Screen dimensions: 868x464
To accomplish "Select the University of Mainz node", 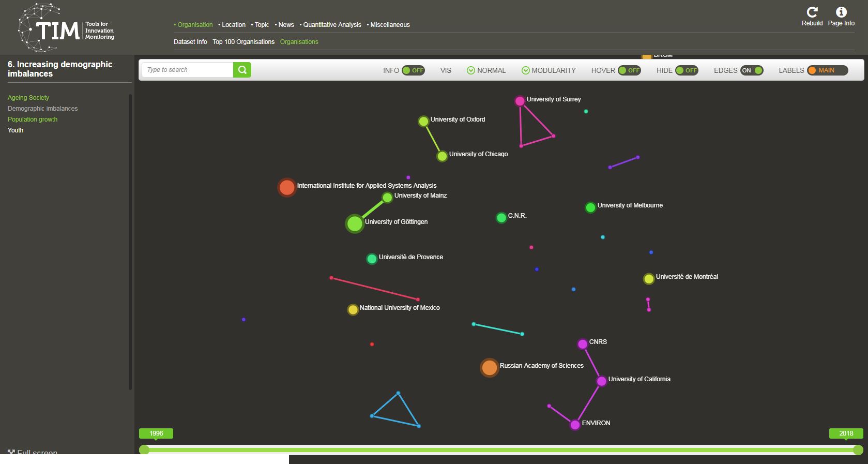I will 387,198.
